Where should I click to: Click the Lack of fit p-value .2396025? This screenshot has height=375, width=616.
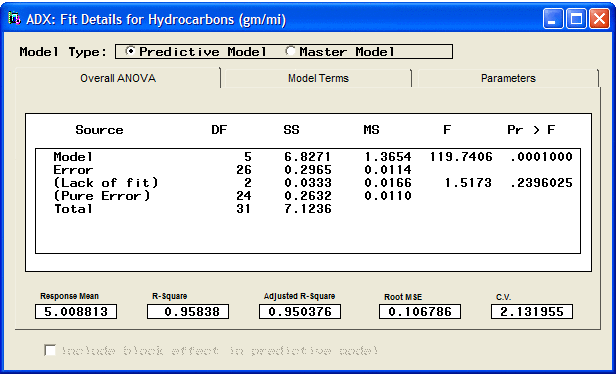(541, 183)
